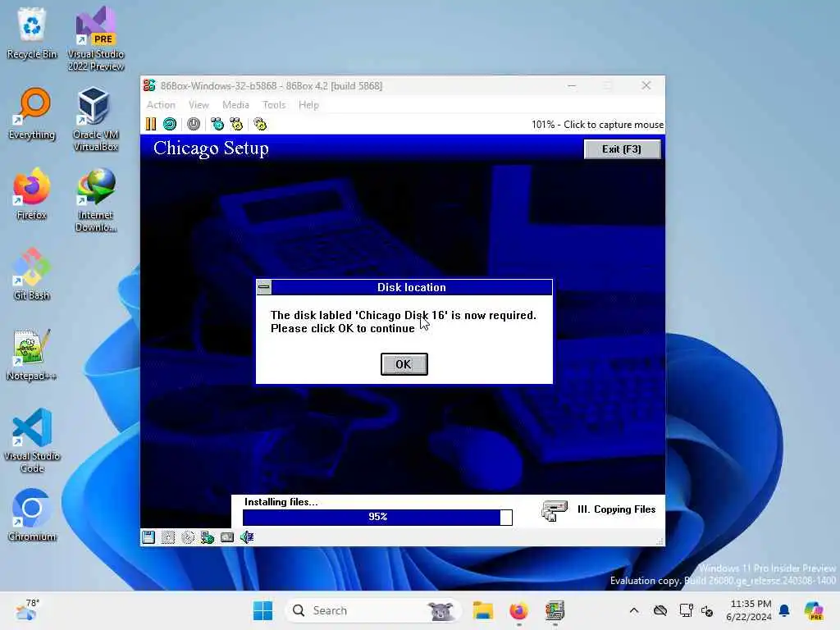Open Notepad++ desktop shortcut
The height and width of the screenshot is (630, 840).
pos(32,354)
